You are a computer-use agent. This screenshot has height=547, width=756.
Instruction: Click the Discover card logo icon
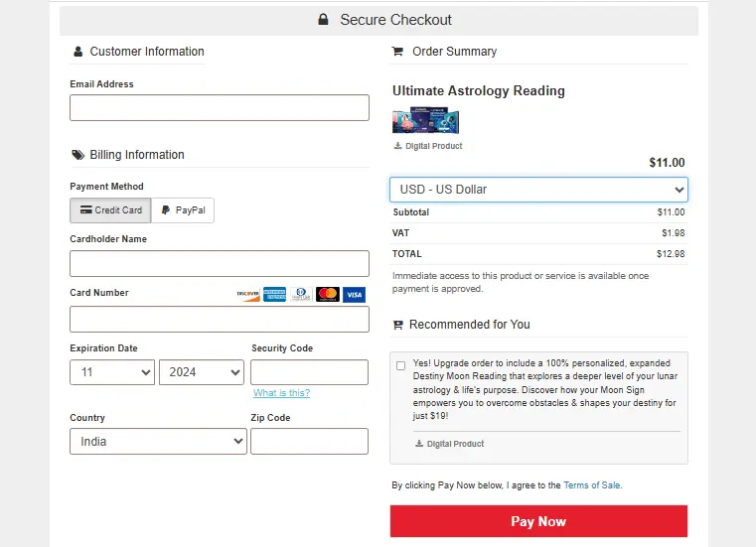coord(248,295)
